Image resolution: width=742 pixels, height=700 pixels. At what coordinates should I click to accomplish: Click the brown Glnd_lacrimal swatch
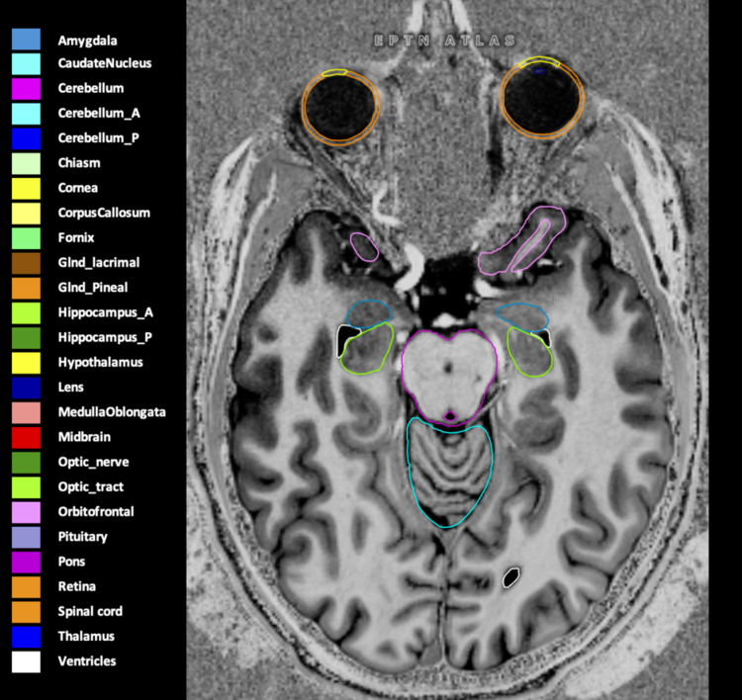26,263
